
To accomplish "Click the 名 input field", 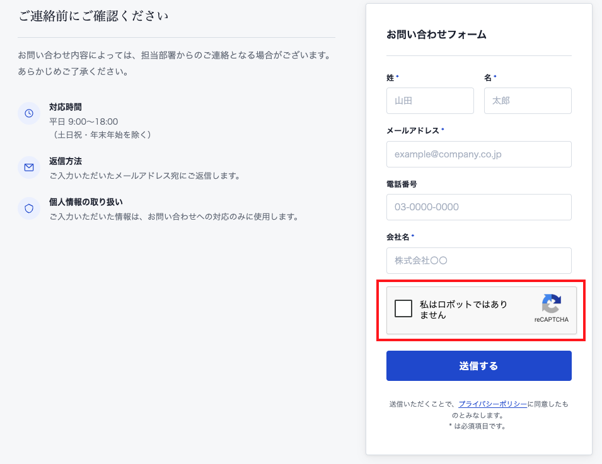I will [x=528, y=101].
